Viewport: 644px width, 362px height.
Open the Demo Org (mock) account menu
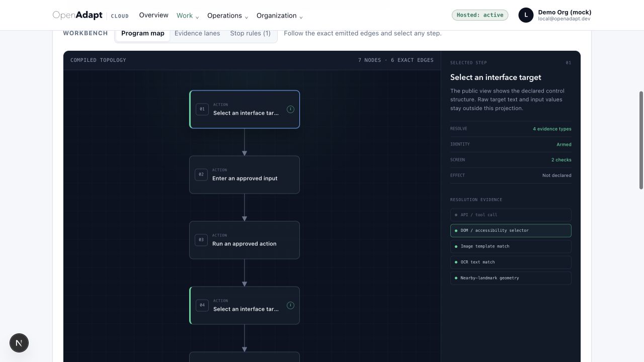555,15
